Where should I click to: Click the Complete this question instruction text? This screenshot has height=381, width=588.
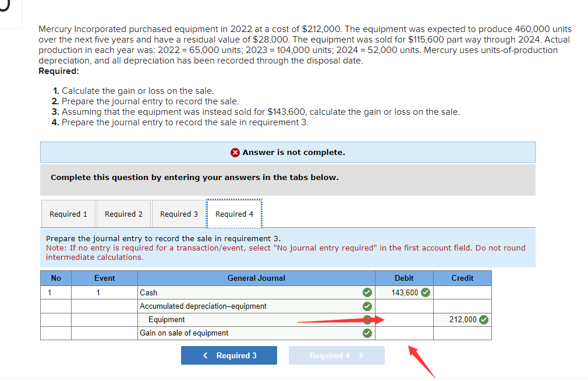(x=194, y=177)
